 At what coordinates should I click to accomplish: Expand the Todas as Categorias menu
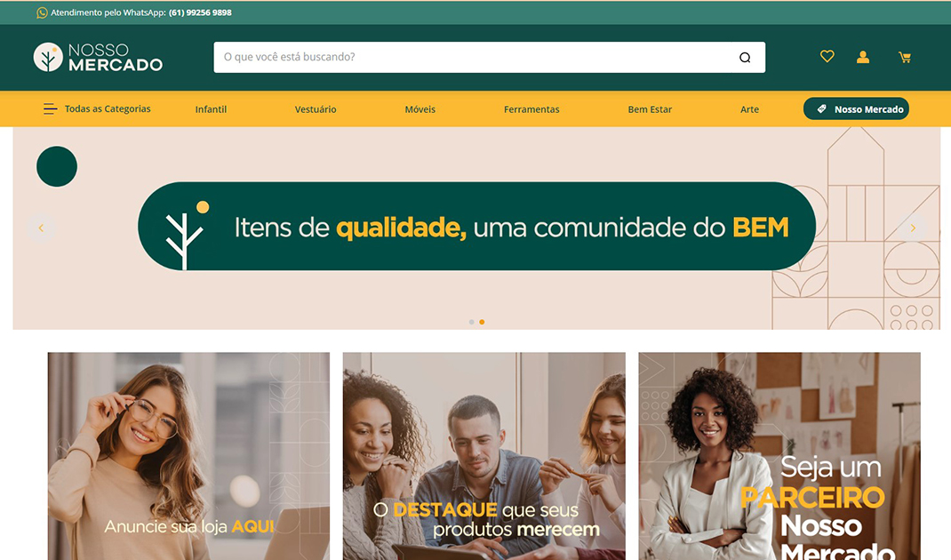(97, 108)
